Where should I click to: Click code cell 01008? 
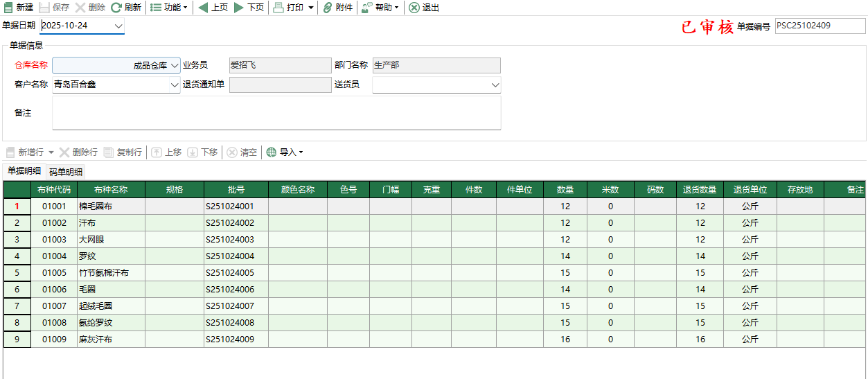(54, 322)
